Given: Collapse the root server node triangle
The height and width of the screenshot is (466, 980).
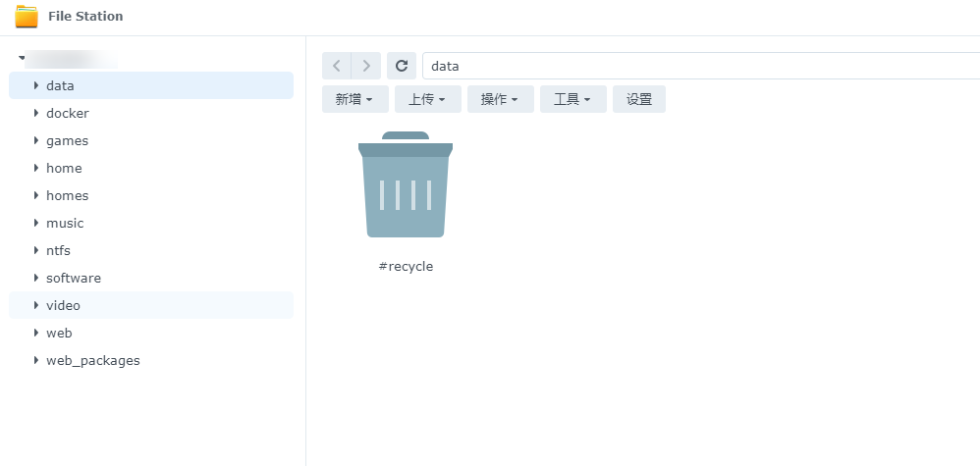Looking at the screenshot, I should 22,58.
